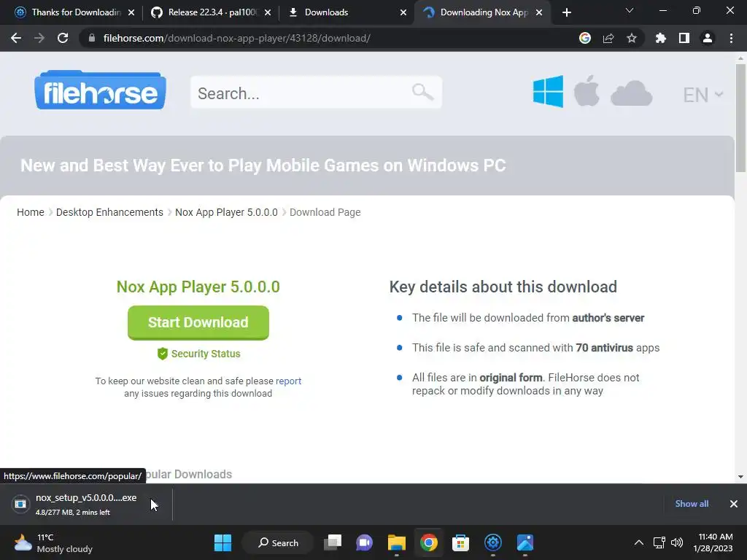Open the Extensions puzzle icon
Screen dimensions: 747x560
coord(661,38)
